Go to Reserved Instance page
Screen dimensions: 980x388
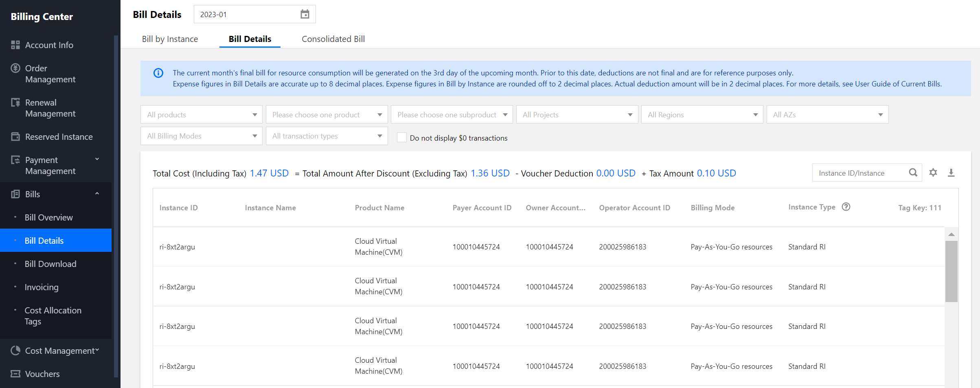pyautogui.click(x=59, y=137)
